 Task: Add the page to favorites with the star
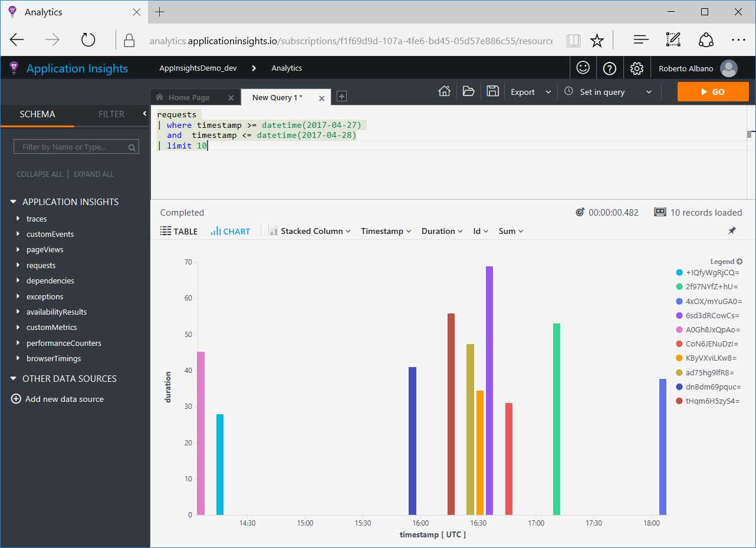click(597, 40)
